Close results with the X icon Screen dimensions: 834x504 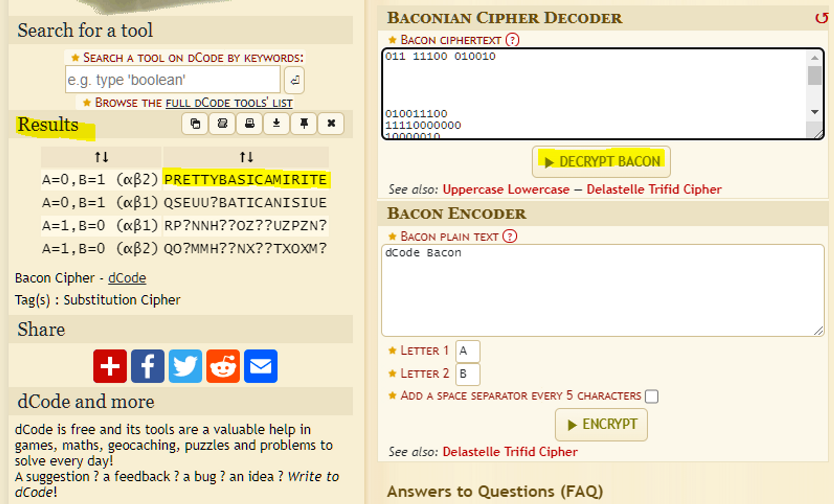[331, 123]
